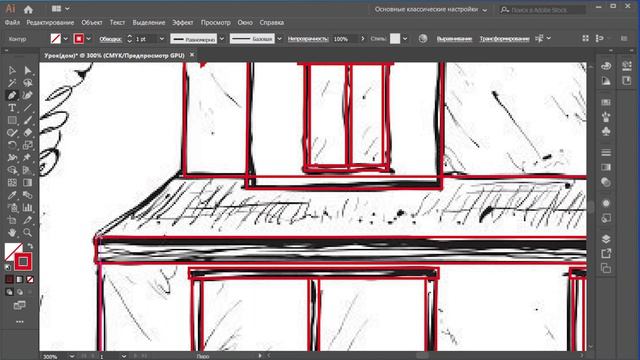The image size is (640, 360).
Task: Select the Line Segment tool
Action: 27,108
